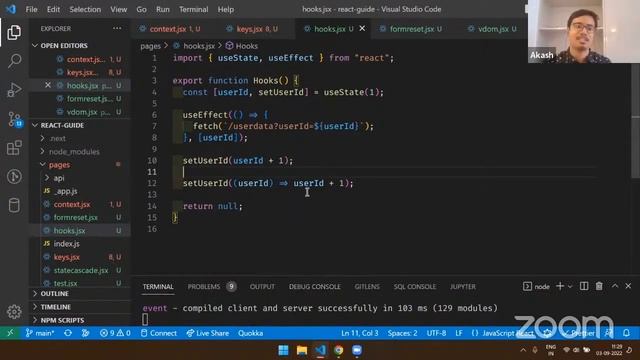Image resolution: width=640 pixels, height=360 pixels.
Task: Open Explorer more actions ellipsis
Action: coord(117,28)
